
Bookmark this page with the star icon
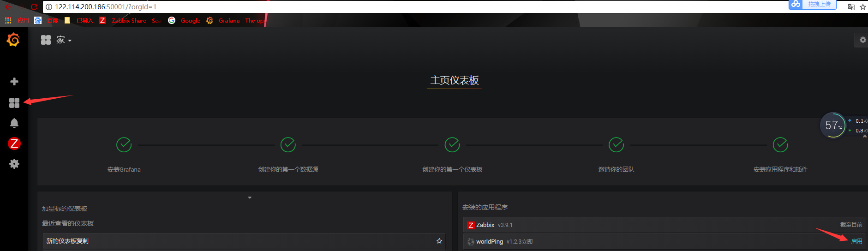coord(863,7)
